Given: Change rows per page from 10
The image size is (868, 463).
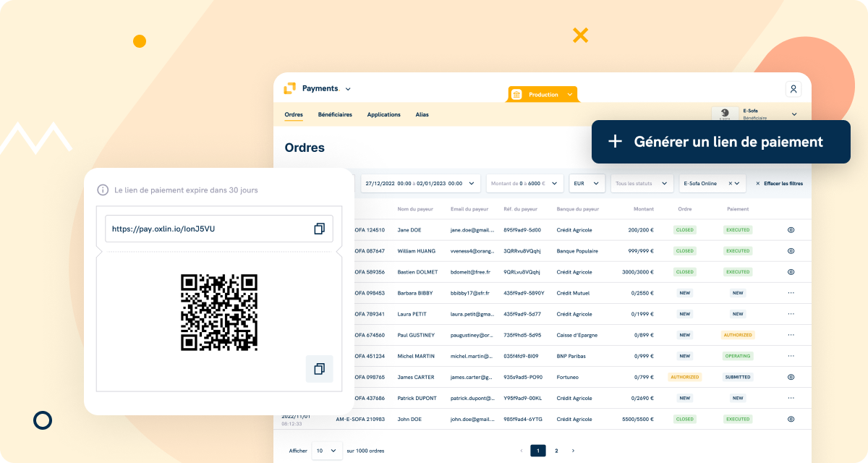Looking at the screenshot, I should [327, 451].
